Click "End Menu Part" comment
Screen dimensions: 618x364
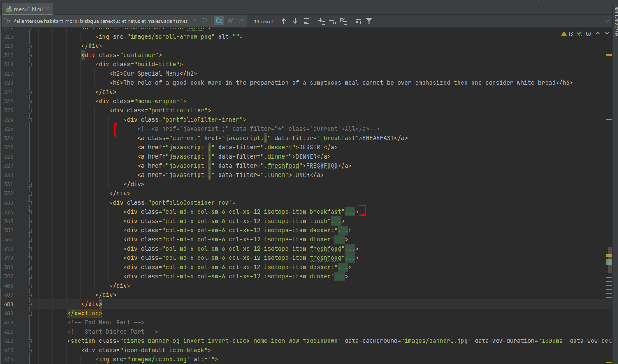[106, 323]
